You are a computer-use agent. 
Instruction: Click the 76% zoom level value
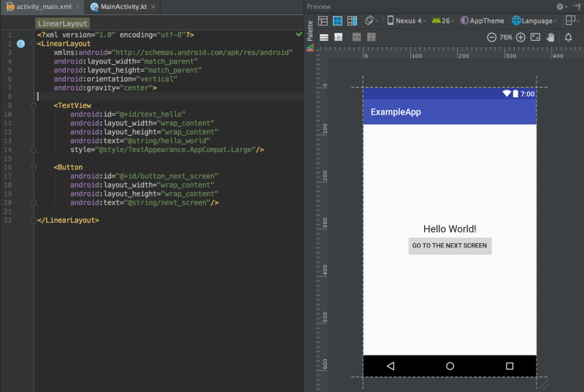506,37
